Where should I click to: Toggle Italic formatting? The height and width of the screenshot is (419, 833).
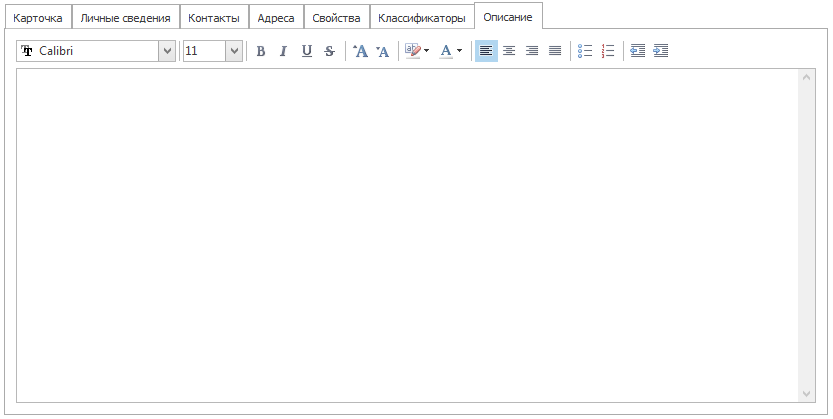(x=283, y=51)
